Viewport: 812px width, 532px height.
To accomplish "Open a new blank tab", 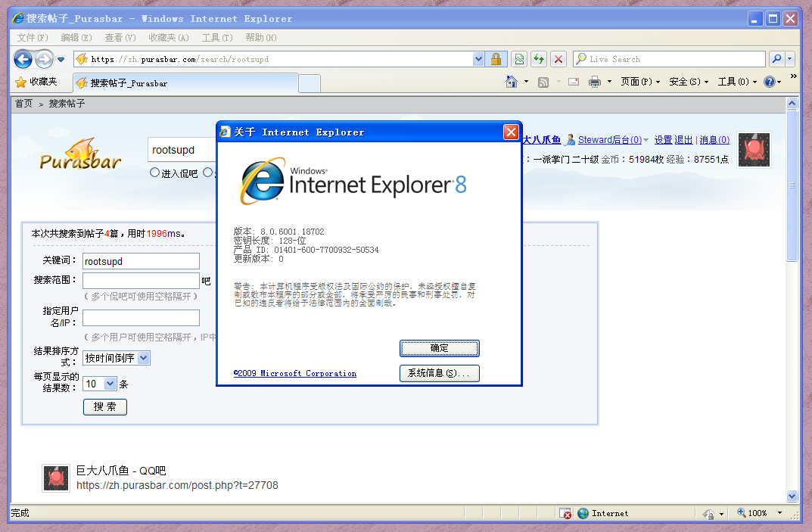I will tap(310, 83).
